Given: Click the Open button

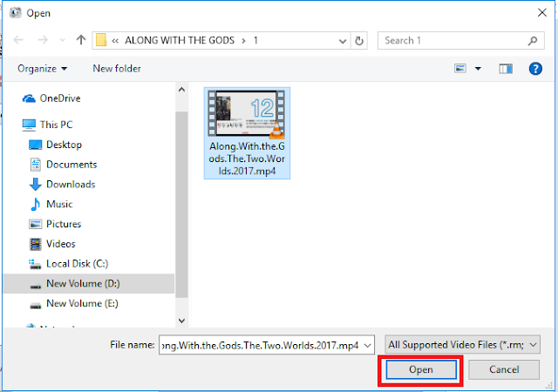Looking at the screenshot, I should (421, 369).
